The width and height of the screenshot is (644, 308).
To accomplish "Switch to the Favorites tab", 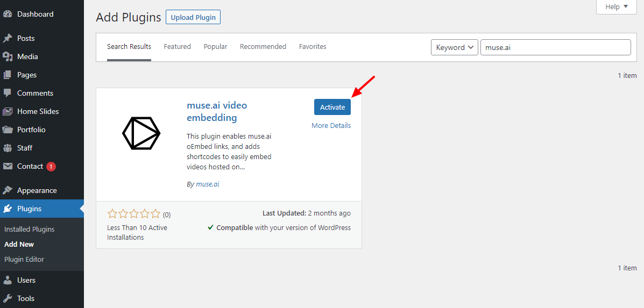I will (x=313, y=47).
